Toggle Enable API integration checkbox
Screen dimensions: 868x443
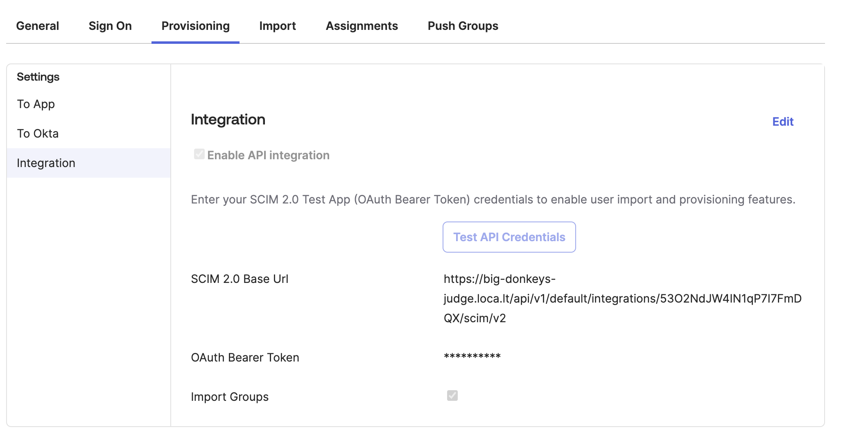[x=199, y=154]
